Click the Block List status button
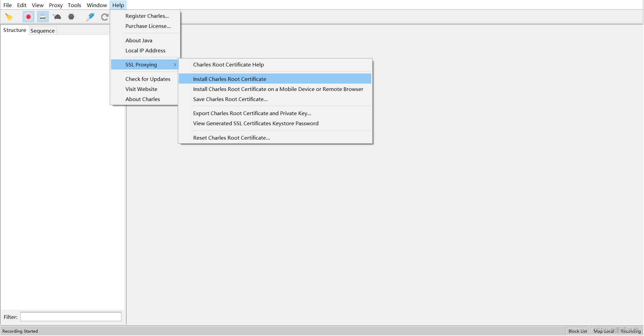The image size is (644, 336). click(x=578, y=331)
